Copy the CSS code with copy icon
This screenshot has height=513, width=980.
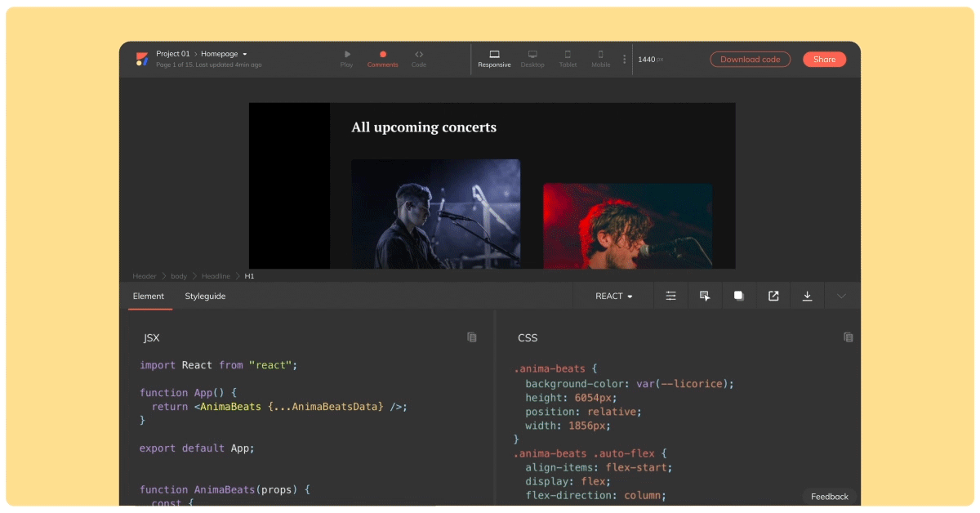(x=849, y=337)
